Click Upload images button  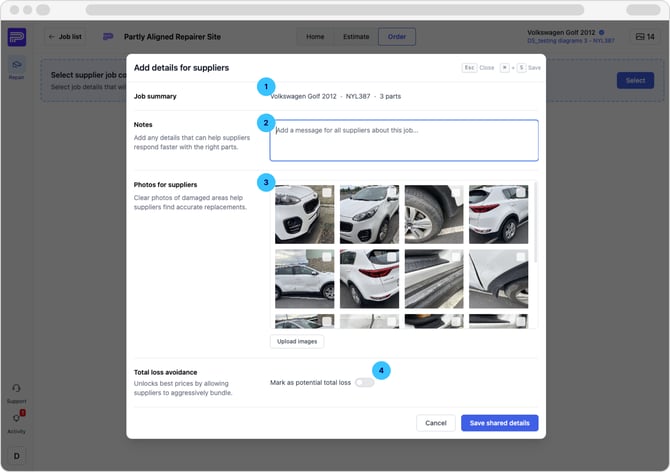pos(297,341)
